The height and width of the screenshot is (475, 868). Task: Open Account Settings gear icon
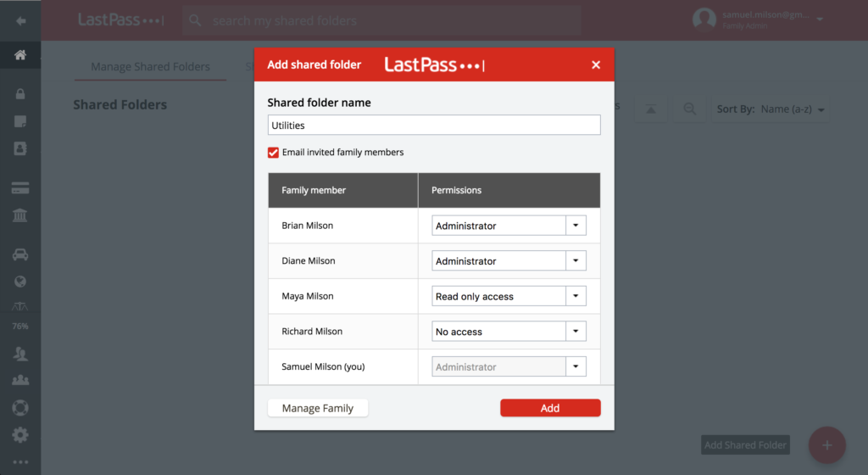pos(20,435)
